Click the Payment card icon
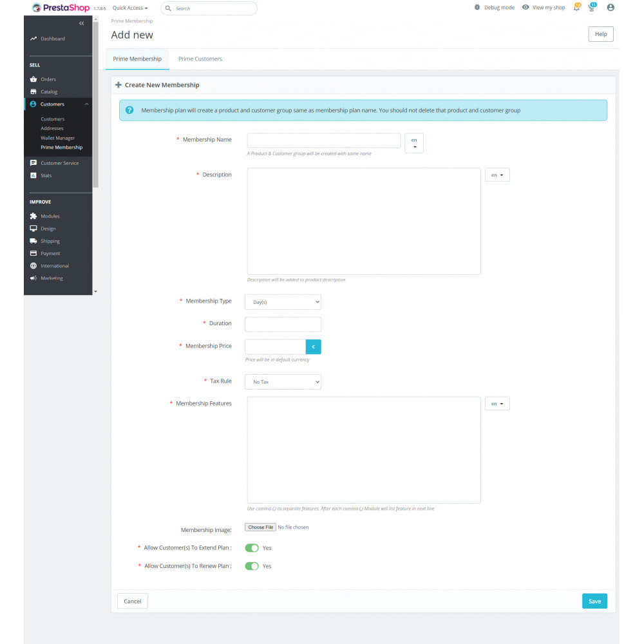The image size is (644, 644). click(33, 253)
